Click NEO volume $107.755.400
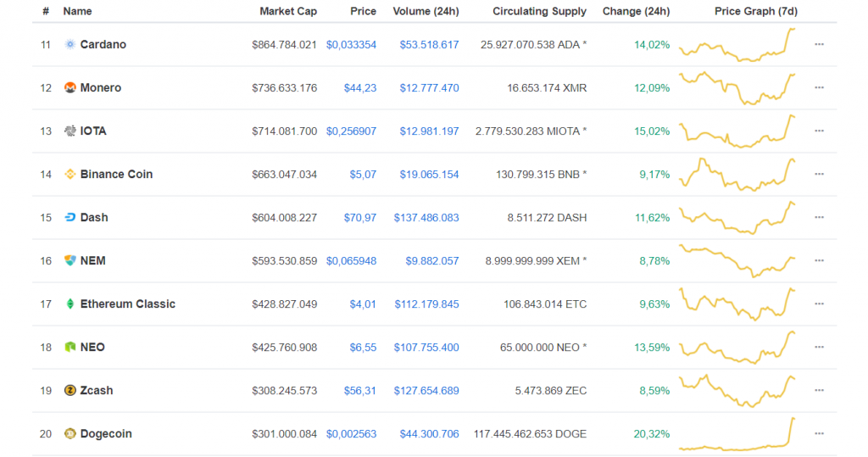The width and height of the screenshot is (868, 457). point(426,347)
